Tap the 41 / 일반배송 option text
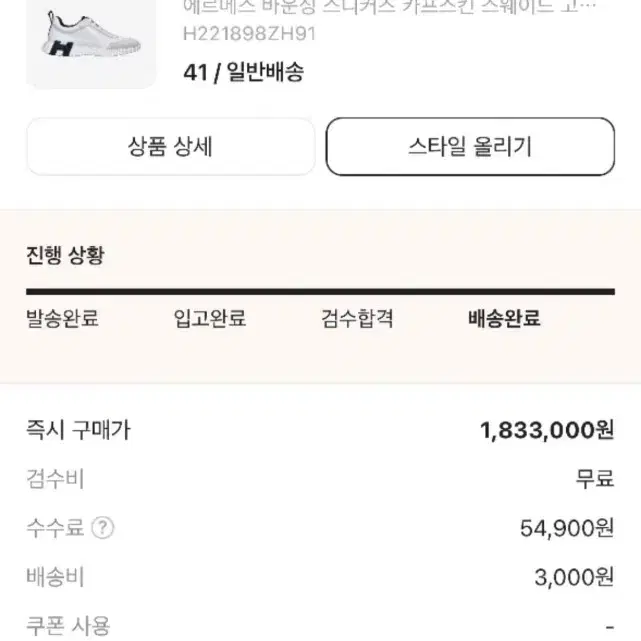The height and width of the screenshot is (641, 641). (244, 72)
